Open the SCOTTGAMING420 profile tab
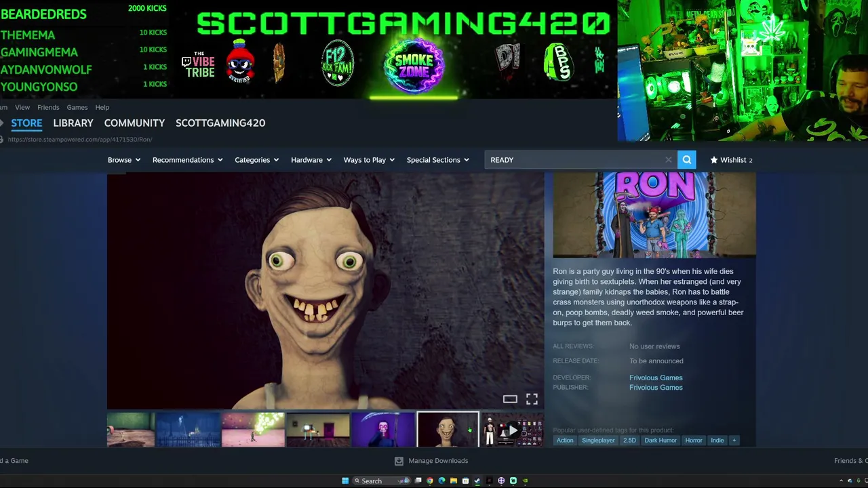The height and width of the screenshot is (488, 868). [220, 123]
